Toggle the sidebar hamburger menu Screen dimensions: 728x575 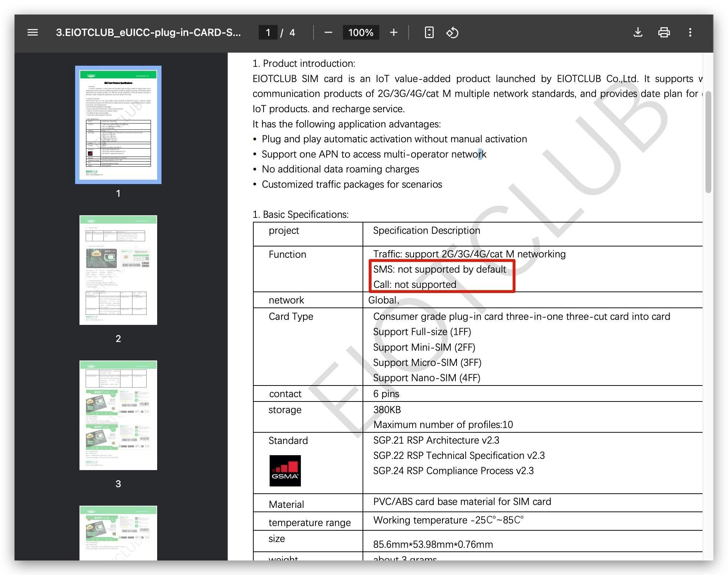[33, 33]
